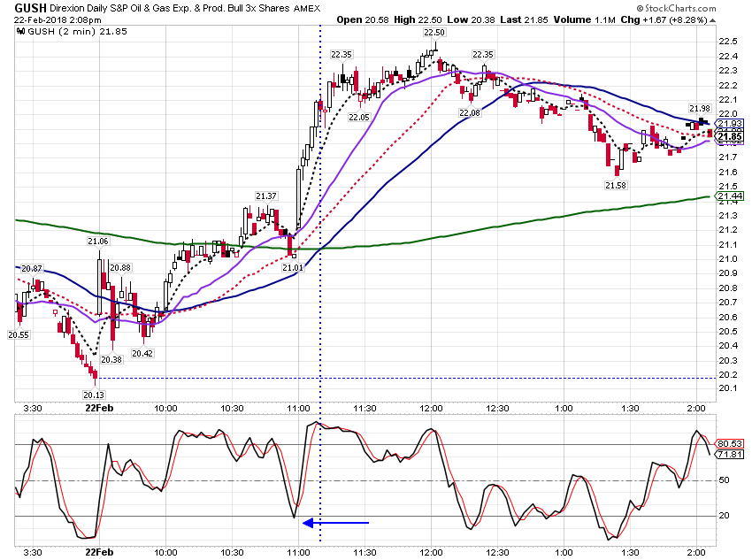Screen dimensions: 752x560
Task: Click the red 80.53 oscillator value tag
Action: click(730, 443)
